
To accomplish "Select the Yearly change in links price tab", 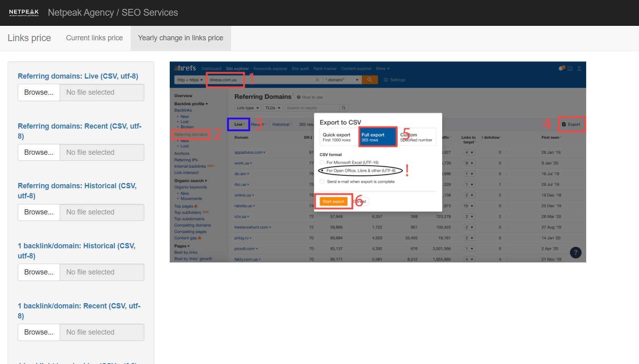I will coord(181,38).
